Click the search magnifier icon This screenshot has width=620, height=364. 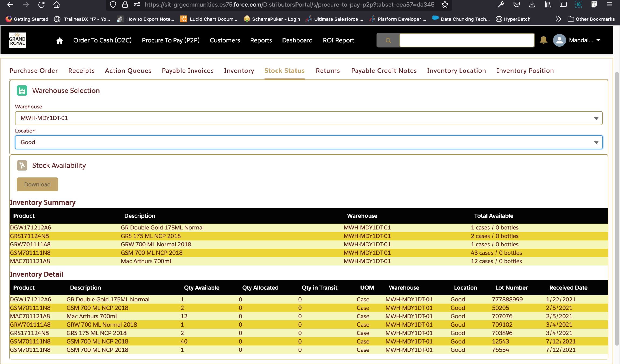[x=388, y=40]
